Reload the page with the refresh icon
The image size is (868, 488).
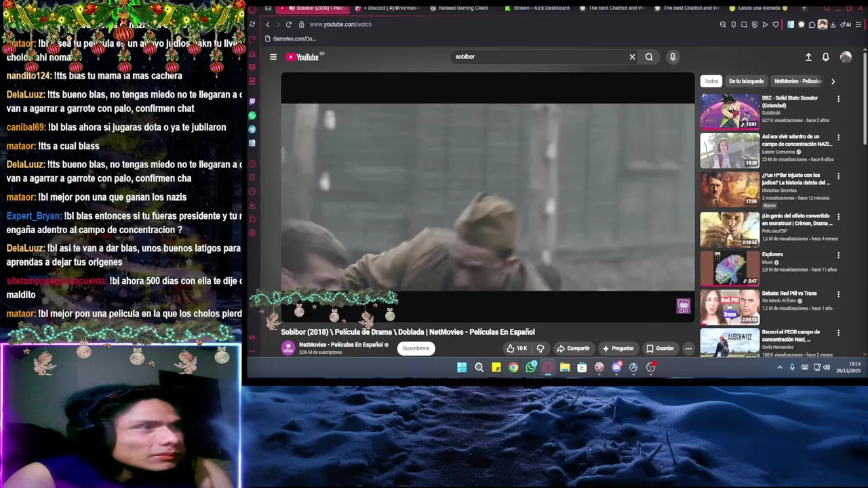pyautogui.click(x=288, y=24)
